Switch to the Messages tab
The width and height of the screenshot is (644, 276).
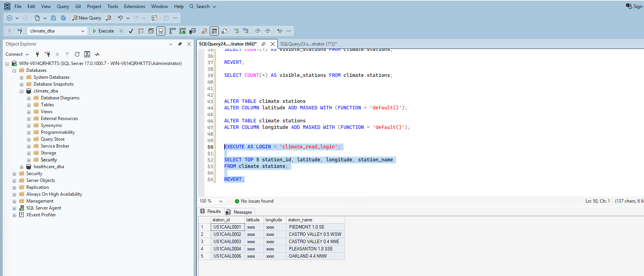click(239, 212)
